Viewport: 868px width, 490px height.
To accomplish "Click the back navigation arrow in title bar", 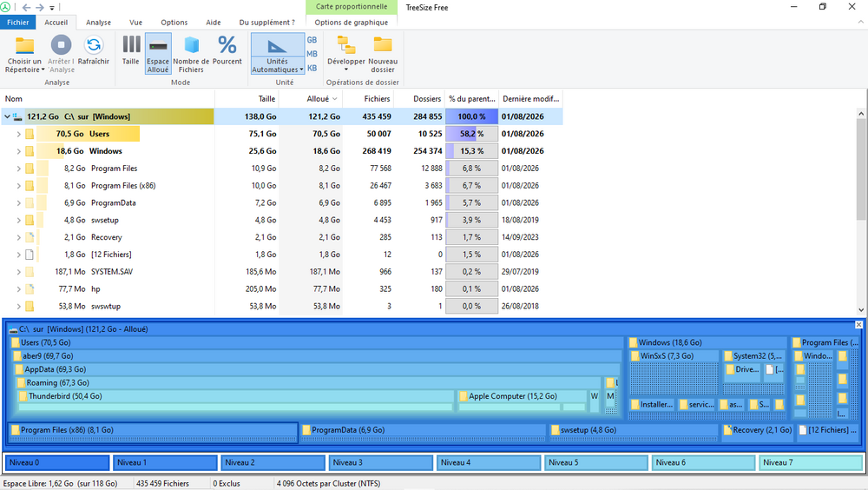I will tap(26, 7).
